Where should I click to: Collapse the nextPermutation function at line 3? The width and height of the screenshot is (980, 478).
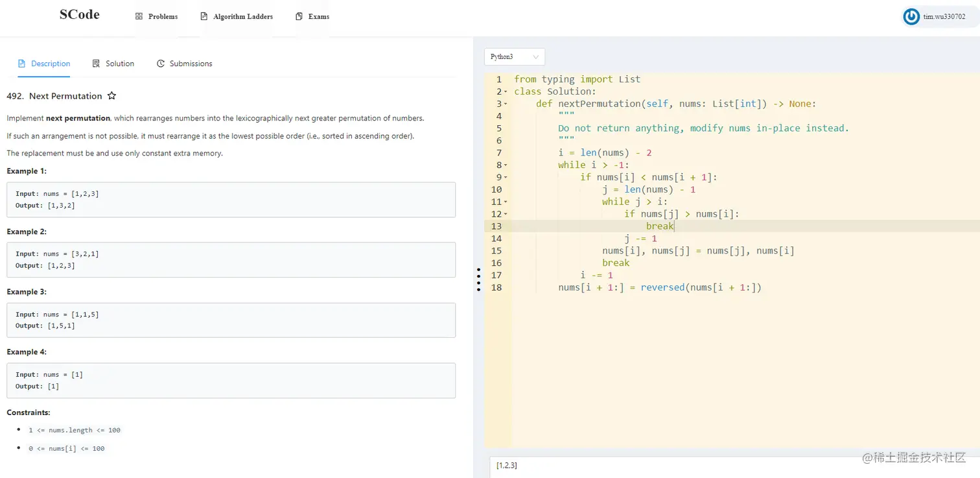click(x=506, y=104)
